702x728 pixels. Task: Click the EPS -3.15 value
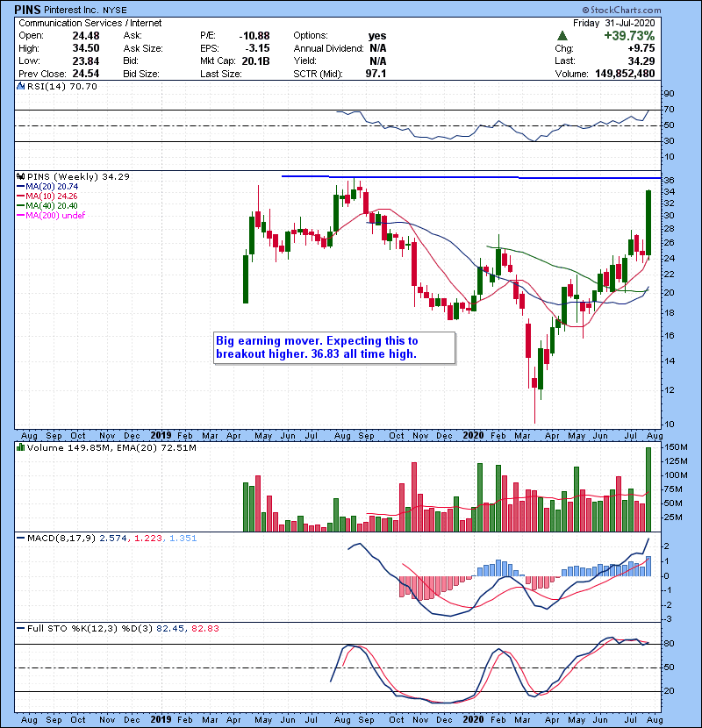click(x=258, y=48)
